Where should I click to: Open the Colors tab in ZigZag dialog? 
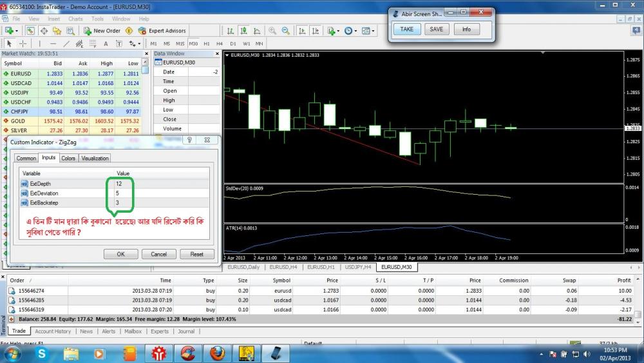coord(68,158)
